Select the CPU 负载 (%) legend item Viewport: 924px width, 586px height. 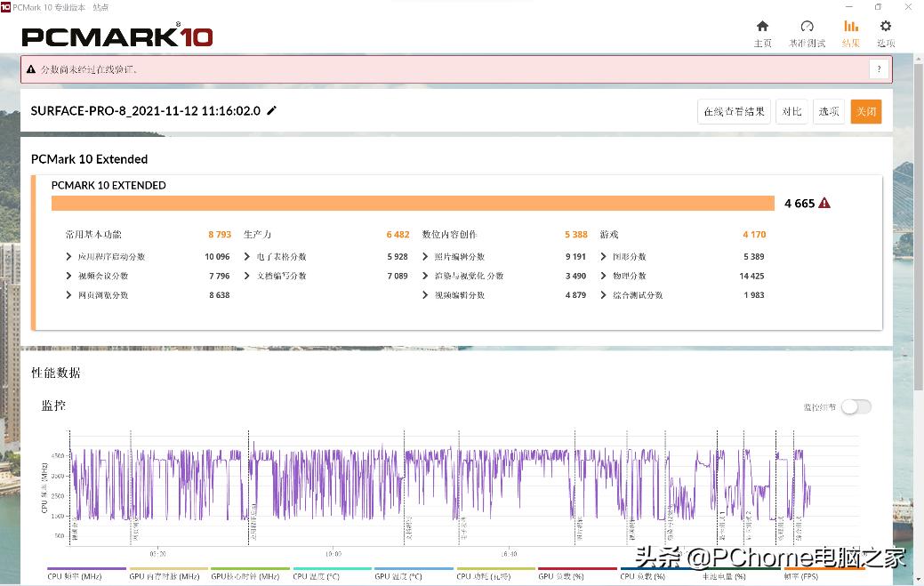click(x=659, y=574)
